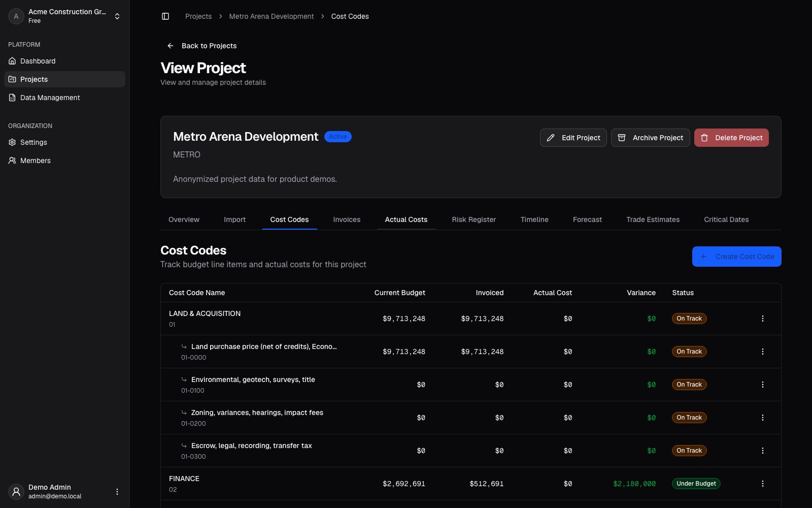The height and width of the screenshot is (508, 812).
Task: Click the $2,692,691 budget value
Action: [404, 484]
